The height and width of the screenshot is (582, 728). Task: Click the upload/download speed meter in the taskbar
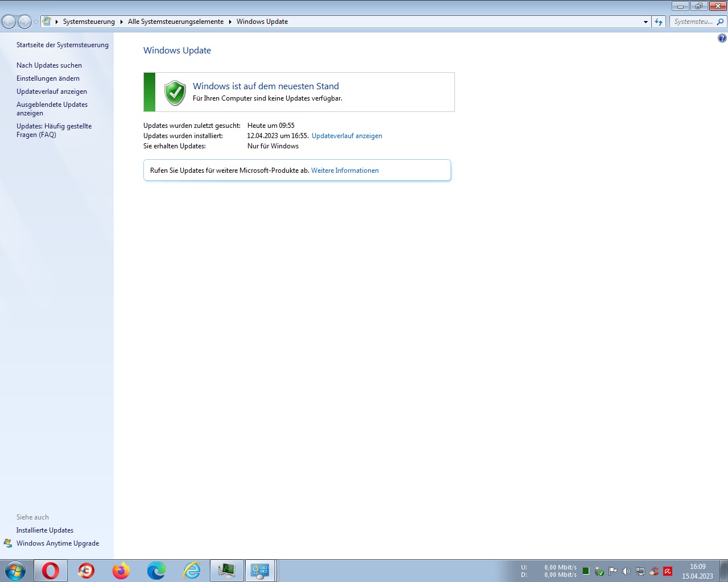tap(549, 571)
